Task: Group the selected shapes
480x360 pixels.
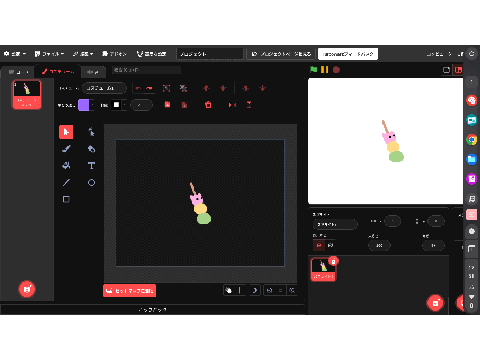Action: [166, 88]
